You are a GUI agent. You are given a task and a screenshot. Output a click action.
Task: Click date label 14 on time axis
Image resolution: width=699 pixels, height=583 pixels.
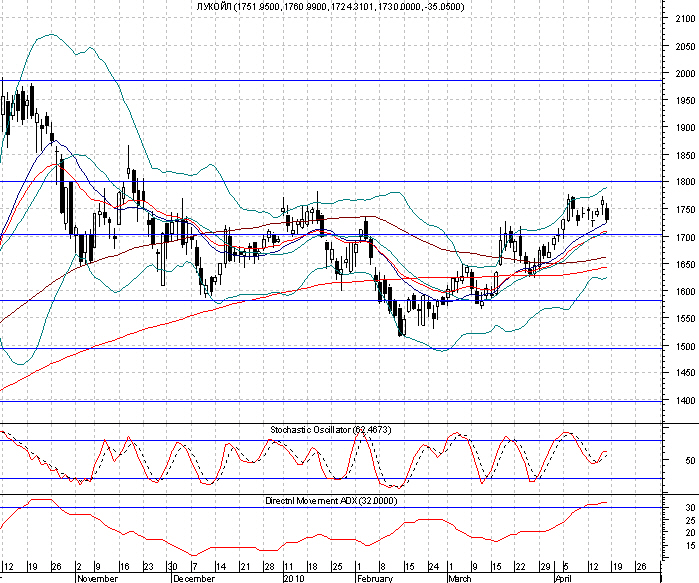(221, 567)
